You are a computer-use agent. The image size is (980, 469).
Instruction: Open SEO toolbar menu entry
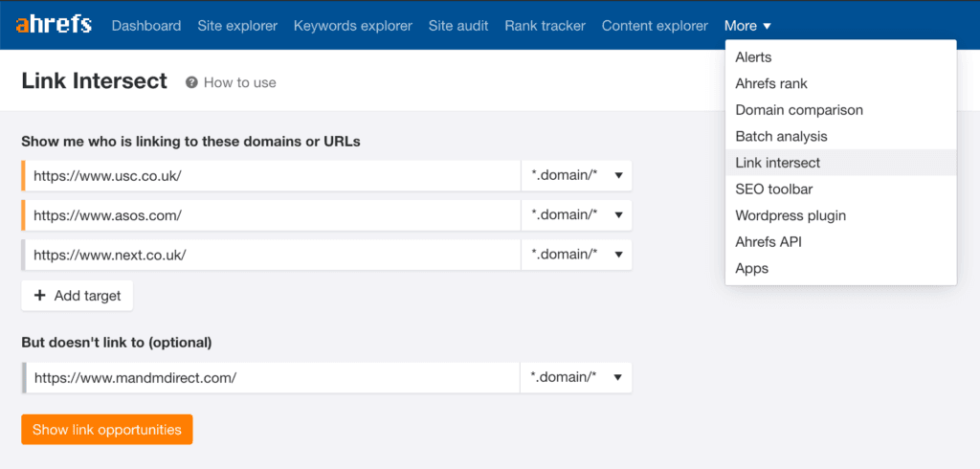point(840,189)
